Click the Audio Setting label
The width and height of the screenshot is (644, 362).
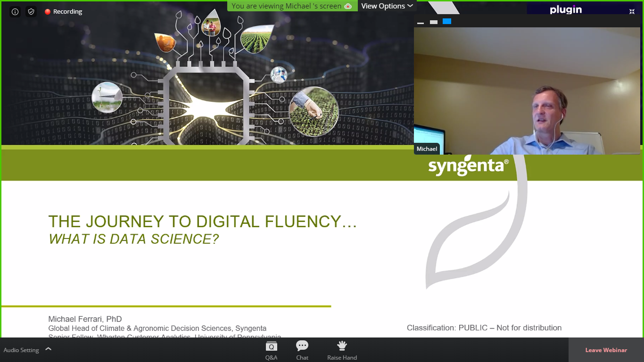pyautogui.click(x=21, y=350)
